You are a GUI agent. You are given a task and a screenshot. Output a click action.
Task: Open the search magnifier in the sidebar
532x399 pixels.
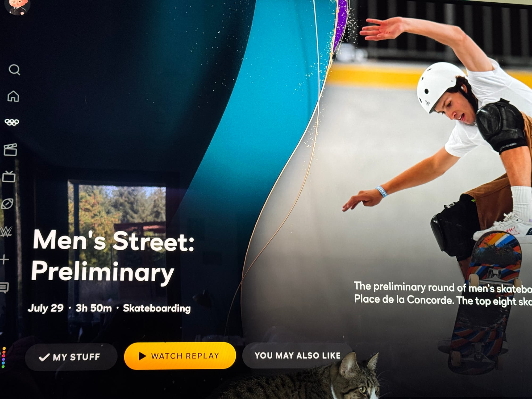(x=14, y=70)
